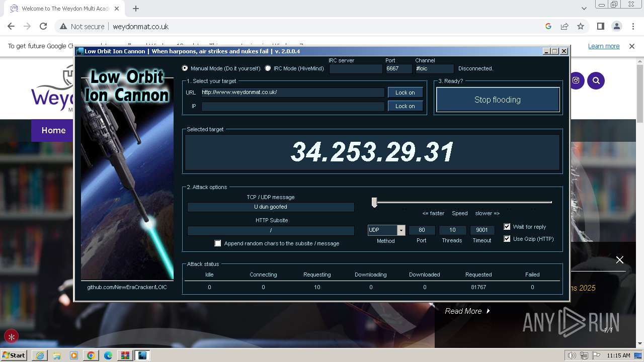Click the red accessibility icon on webpage

click(12, 337)
